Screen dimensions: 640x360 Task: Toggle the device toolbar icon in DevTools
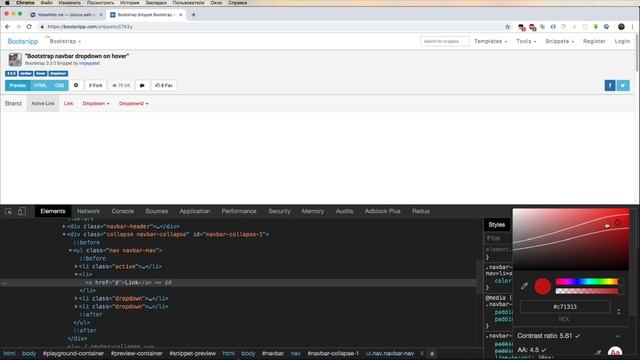(22, 211)
